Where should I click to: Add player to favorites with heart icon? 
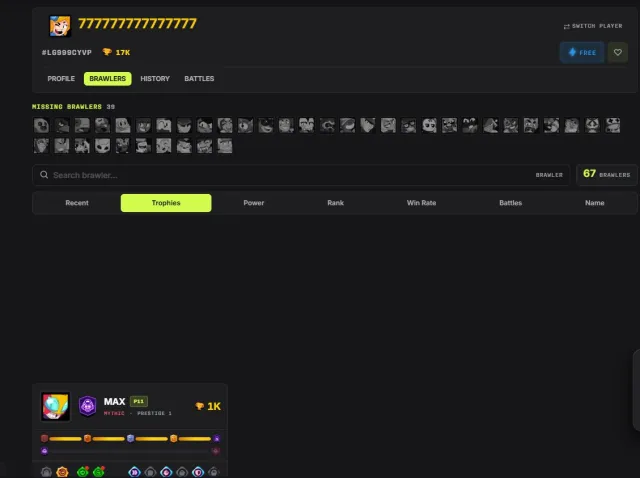point(618,52)
